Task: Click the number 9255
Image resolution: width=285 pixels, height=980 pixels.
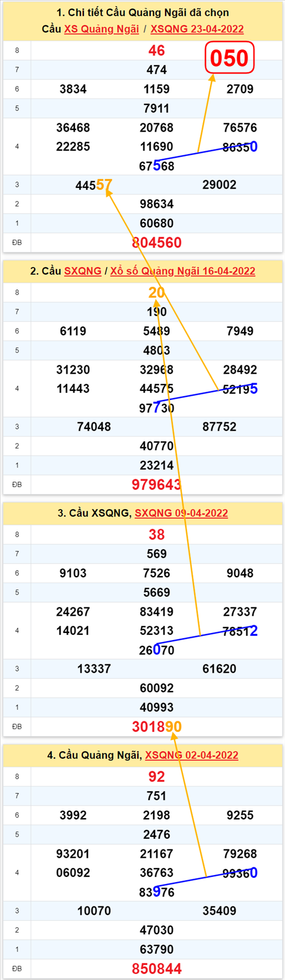Action: (240, 815)
